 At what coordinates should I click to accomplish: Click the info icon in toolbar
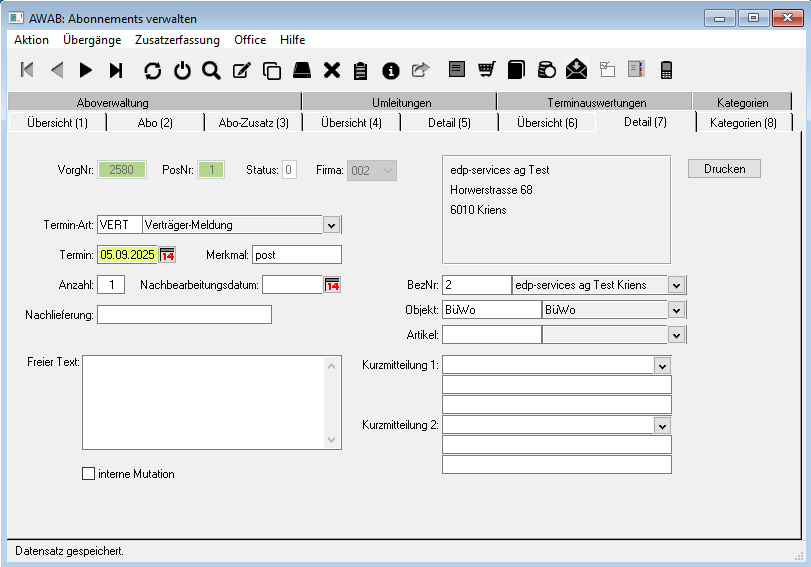click(391, 70)
